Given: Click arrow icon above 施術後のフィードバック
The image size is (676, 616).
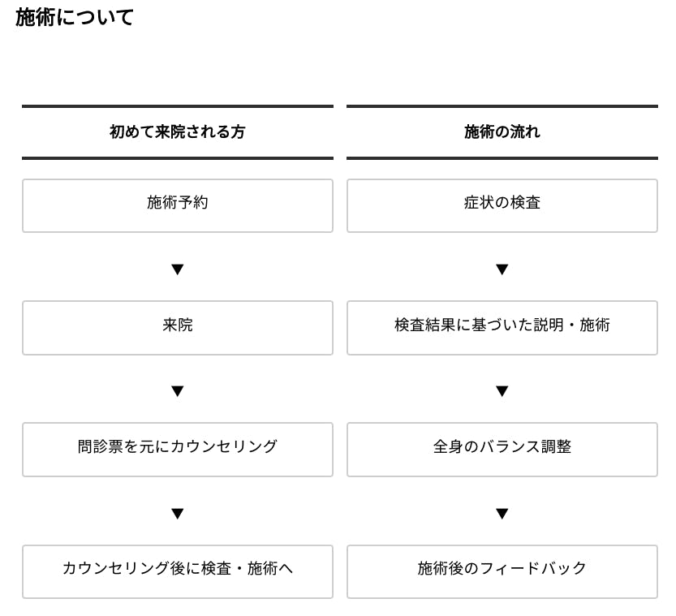Looking at the screenshot, I should (502, 514).
